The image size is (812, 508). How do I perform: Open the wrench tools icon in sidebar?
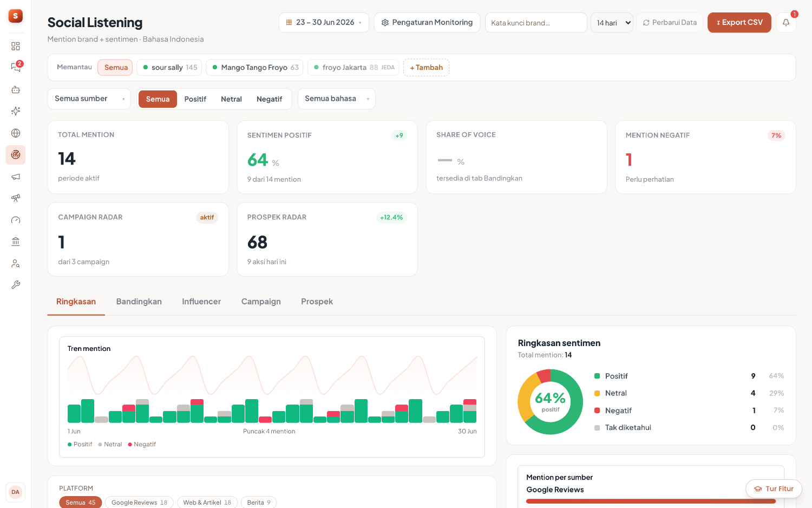[x=16, y=285]
